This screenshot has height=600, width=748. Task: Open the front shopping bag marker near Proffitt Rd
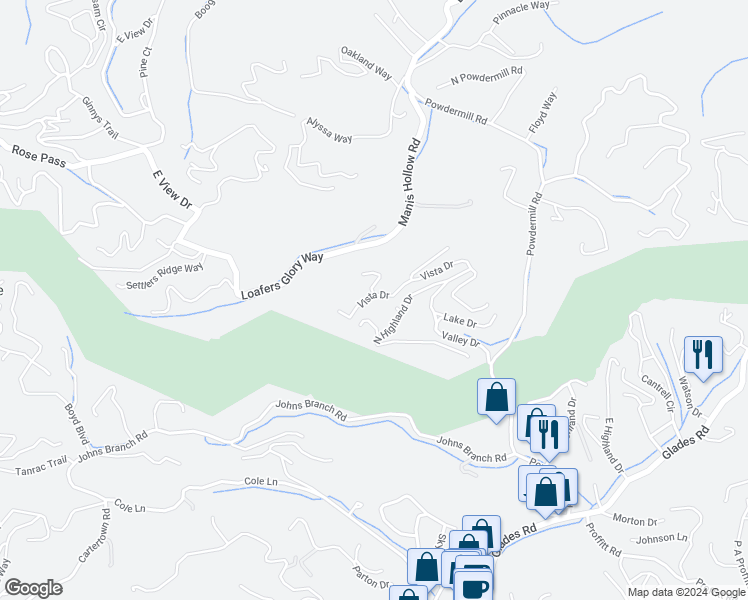(545, 495)
